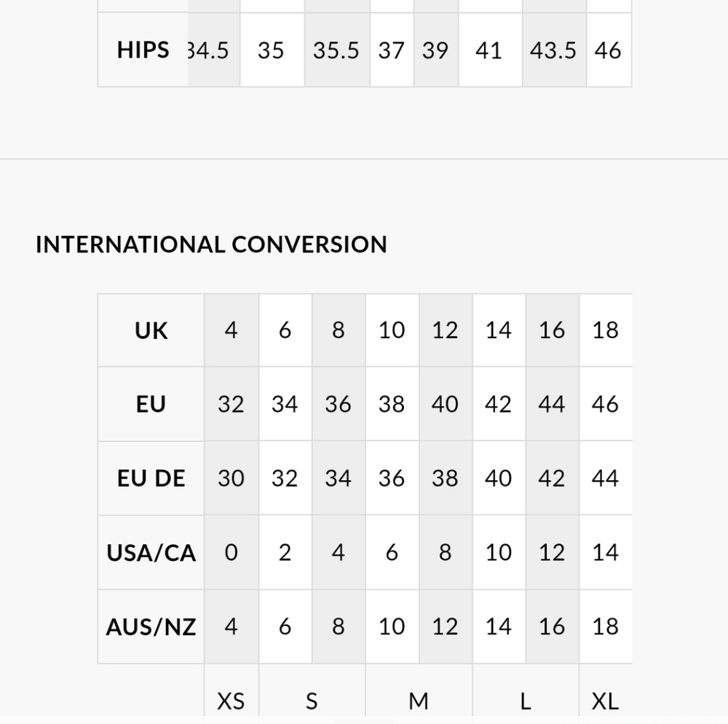This screenshot has height=724, width=728.
Task: Click the HIPS row label
Action: pyautogui.click(x=143, y=50)
